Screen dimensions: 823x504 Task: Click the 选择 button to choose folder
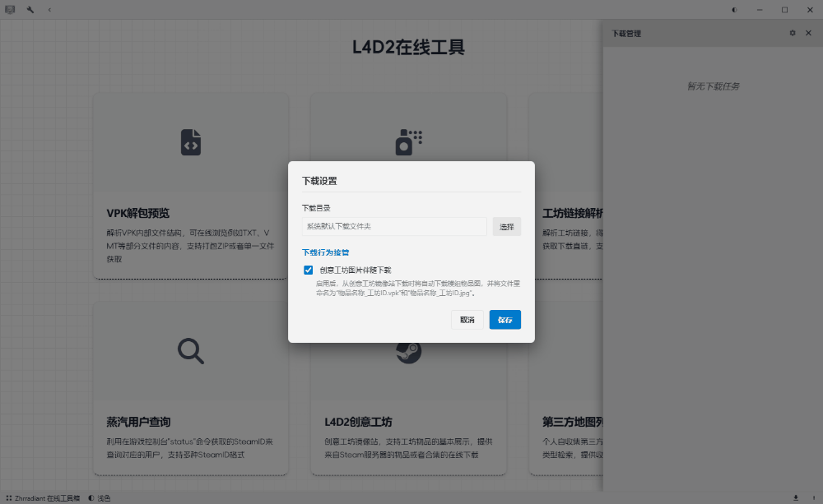tap(506, 226)
